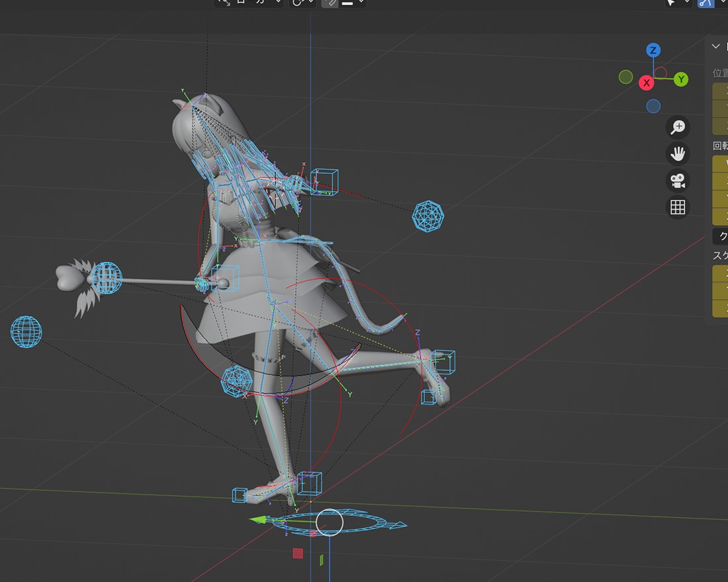Viewport: 728px width, 582px height.
Task: Snap view to the green Y axis
Action: point(681,79)
